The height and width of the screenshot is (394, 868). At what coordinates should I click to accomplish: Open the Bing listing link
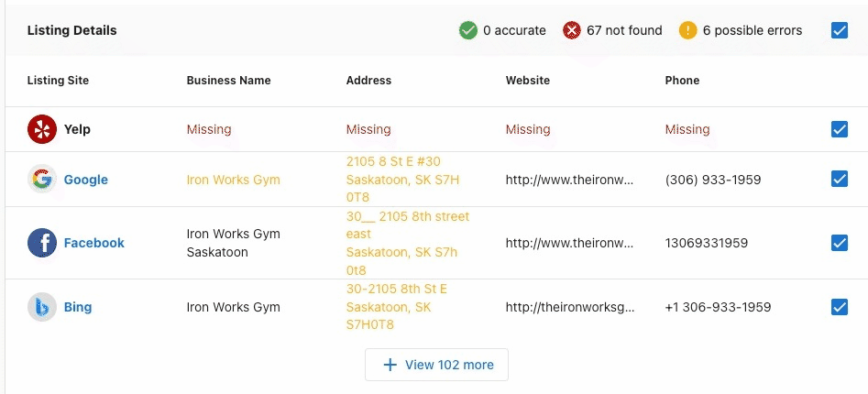click(78, 307)
